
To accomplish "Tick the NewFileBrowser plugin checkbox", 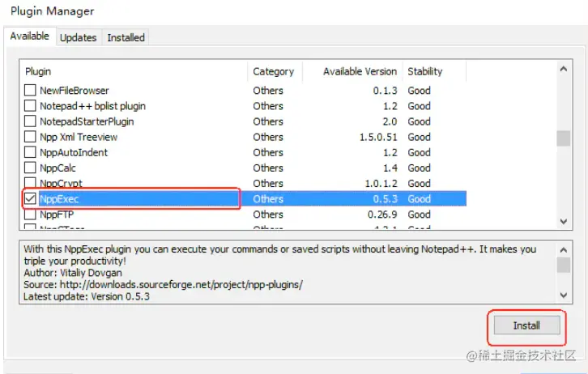I will coord(30,91).
